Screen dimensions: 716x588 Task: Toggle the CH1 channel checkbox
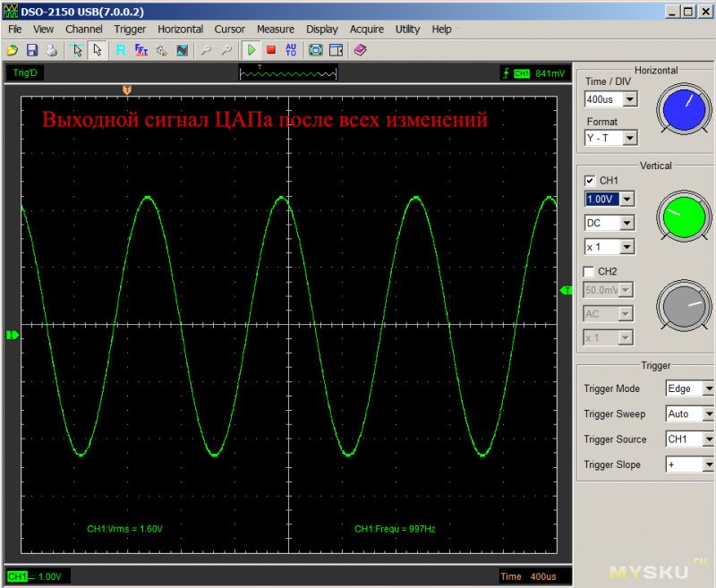tap(589, 181)
